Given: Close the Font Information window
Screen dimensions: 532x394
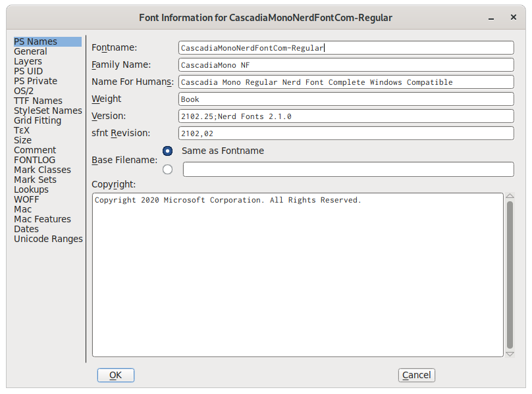Looking at the screenshot, I should pos(514,17).
